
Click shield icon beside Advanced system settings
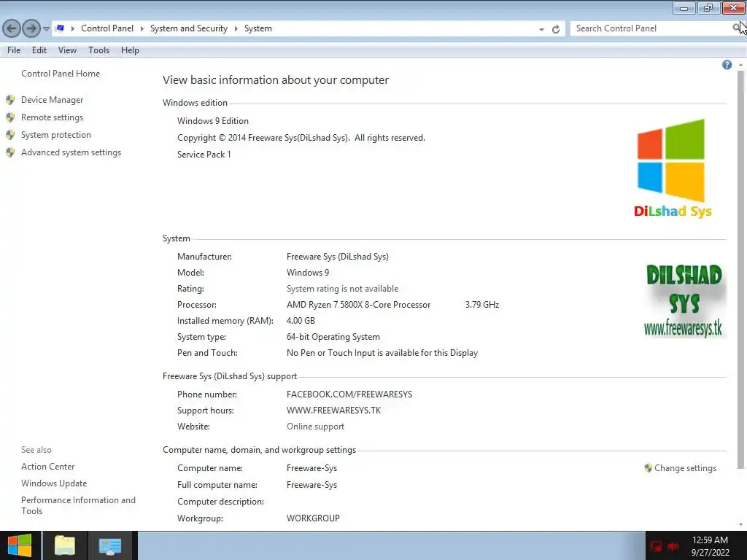tap(10, 152)
